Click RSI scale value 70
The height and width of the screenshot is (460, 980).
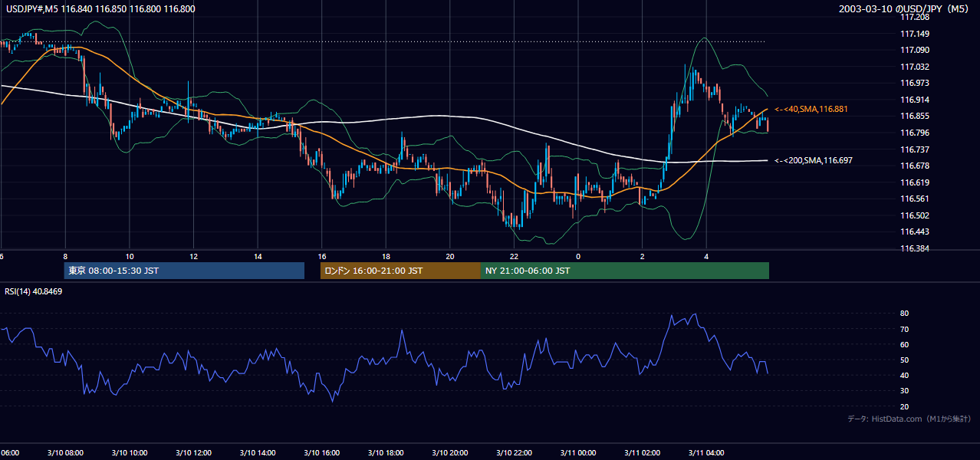[x=904, y=329]
